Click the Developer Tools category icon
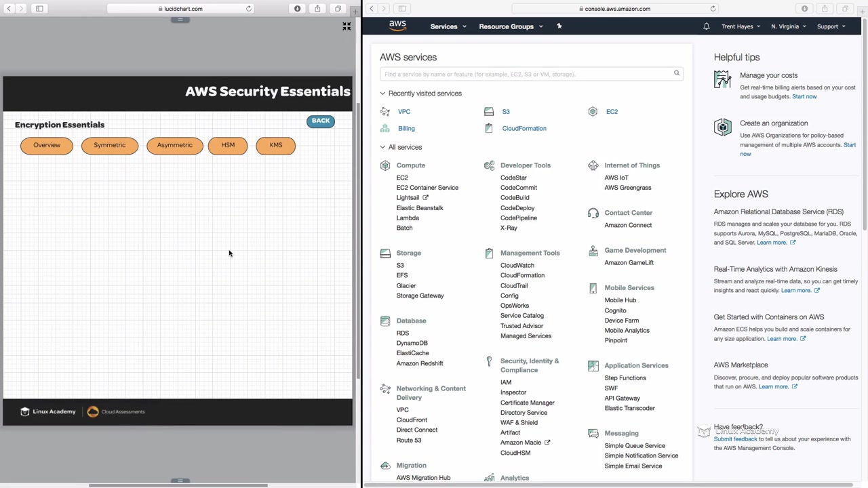This screenshot has height=488, width=868. pos(489,165)
